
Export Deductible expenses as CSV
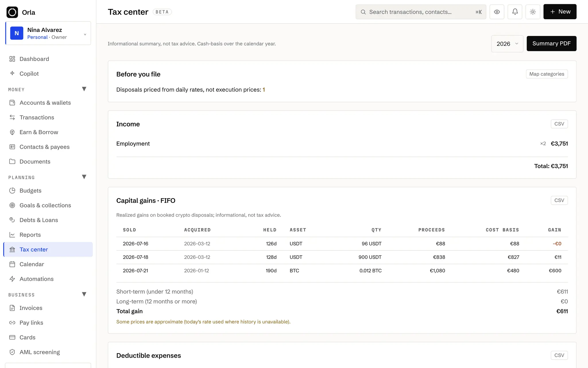pyautogui.click(x=559, y=355)
